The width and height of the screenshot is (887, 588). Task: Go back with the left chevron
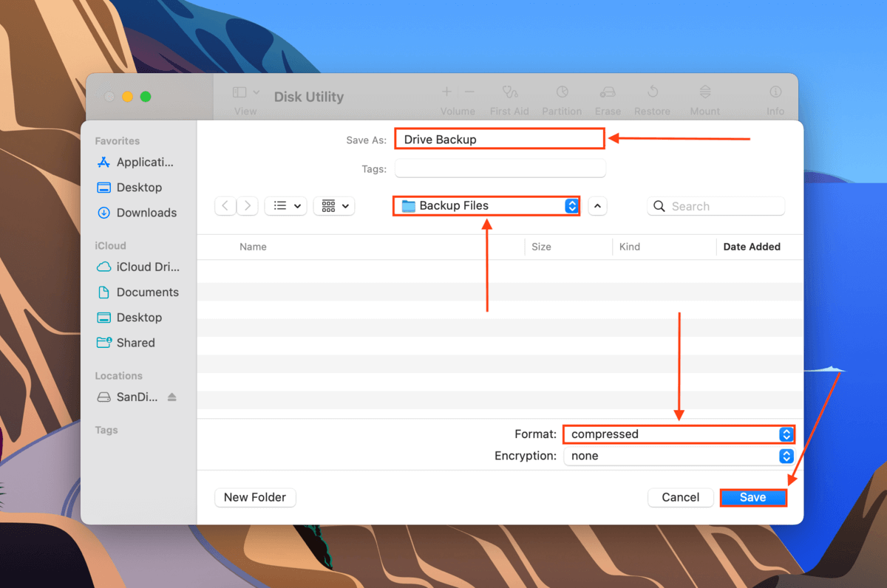[225, 206]
